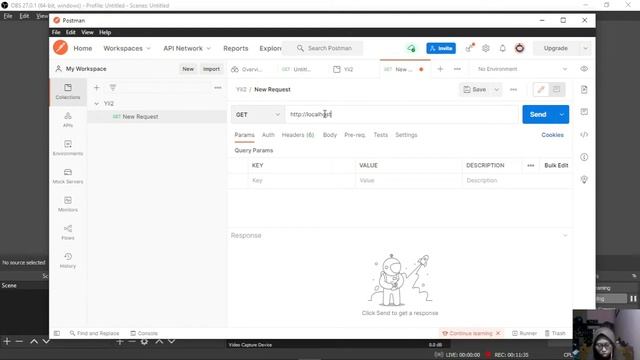Add a new request tab

pyautogui.click(x=440, y=69)
